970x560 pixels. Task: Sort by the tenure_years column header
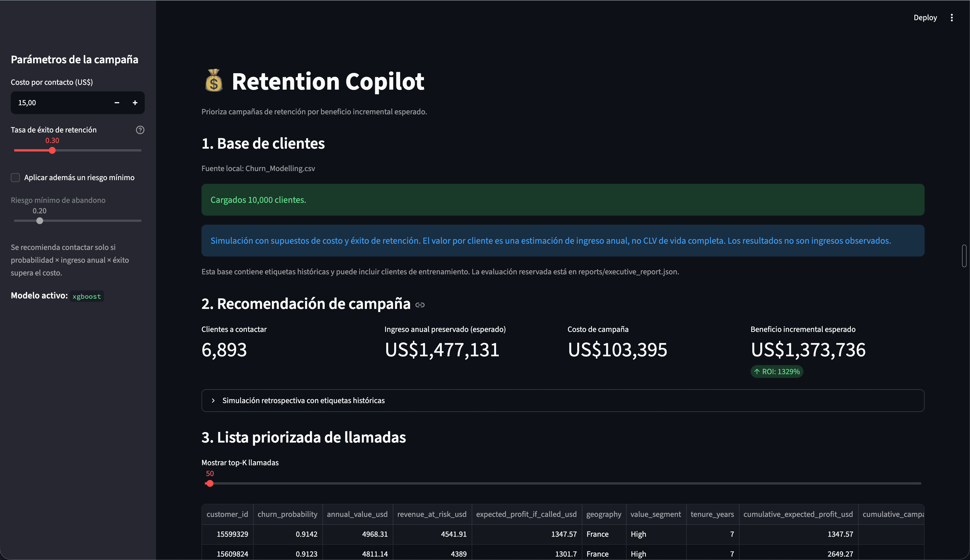click(713, 514)
